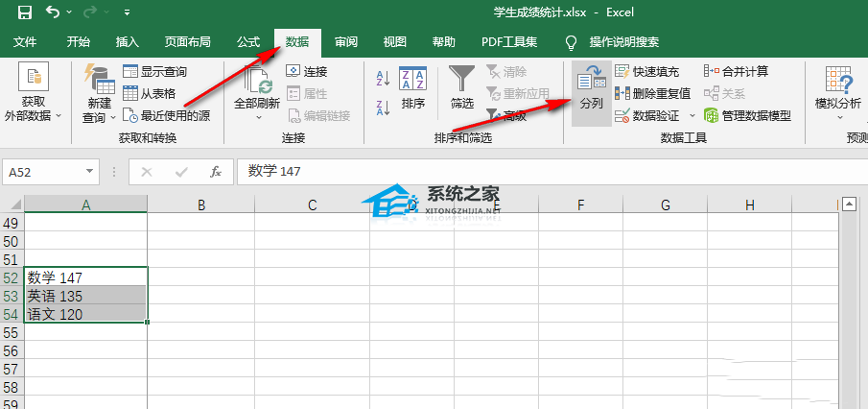Select column C header
This screenshot has height=409, width=868.
pos(313,205)
